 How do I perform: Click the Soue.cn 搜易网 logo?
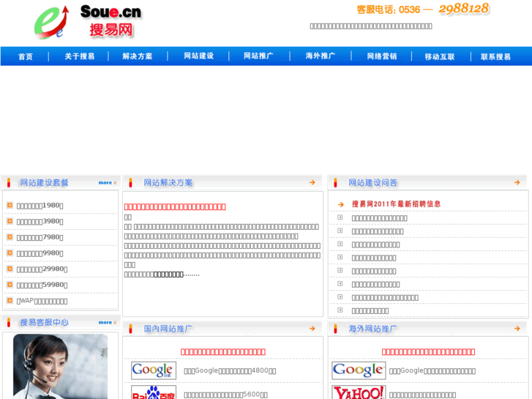(89, 22)
